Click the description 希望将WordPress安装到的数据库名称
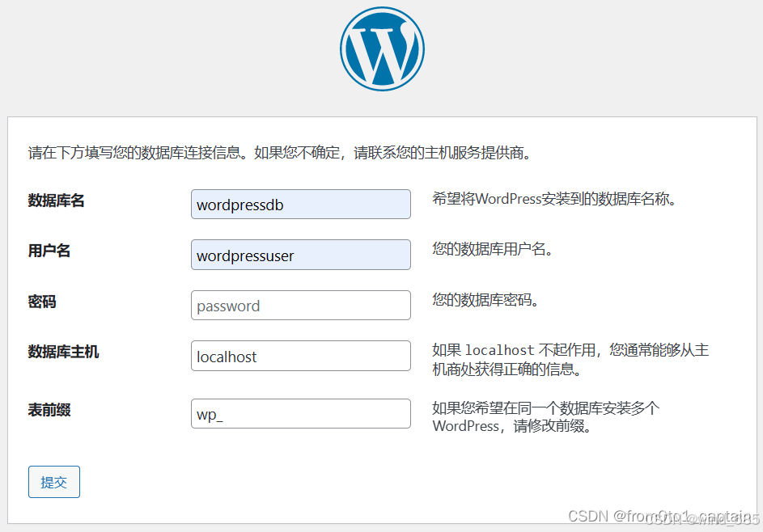The image size is (763, 532). click(553, 199)
